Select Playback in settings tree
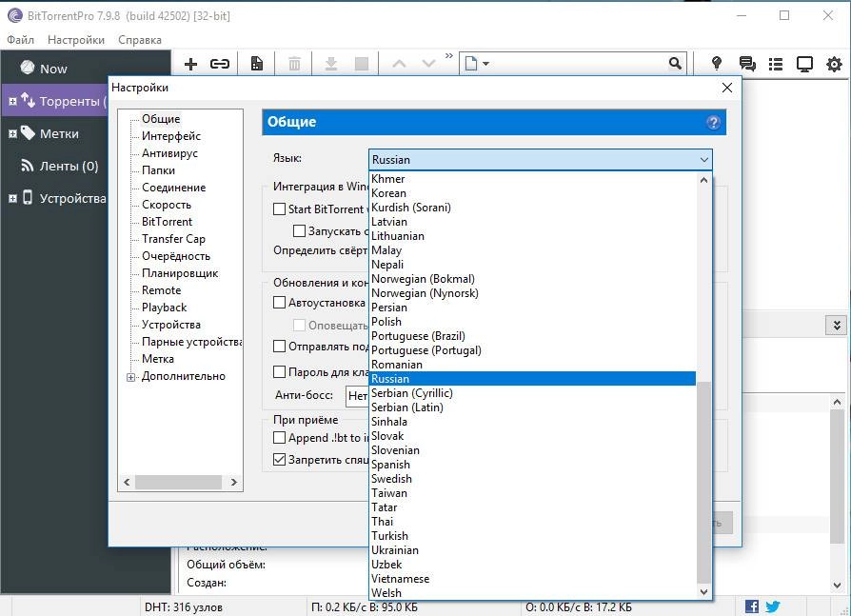The height and width of the screenshot is (616, 851). 164,308
